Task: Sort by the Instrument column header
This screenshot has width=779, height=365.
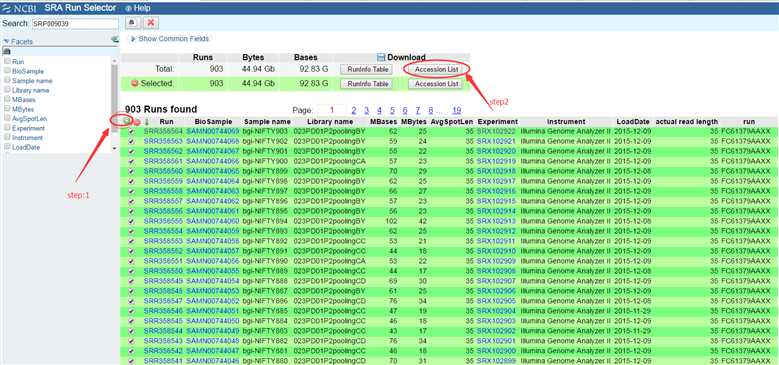Action: click(x=566, y=122)
